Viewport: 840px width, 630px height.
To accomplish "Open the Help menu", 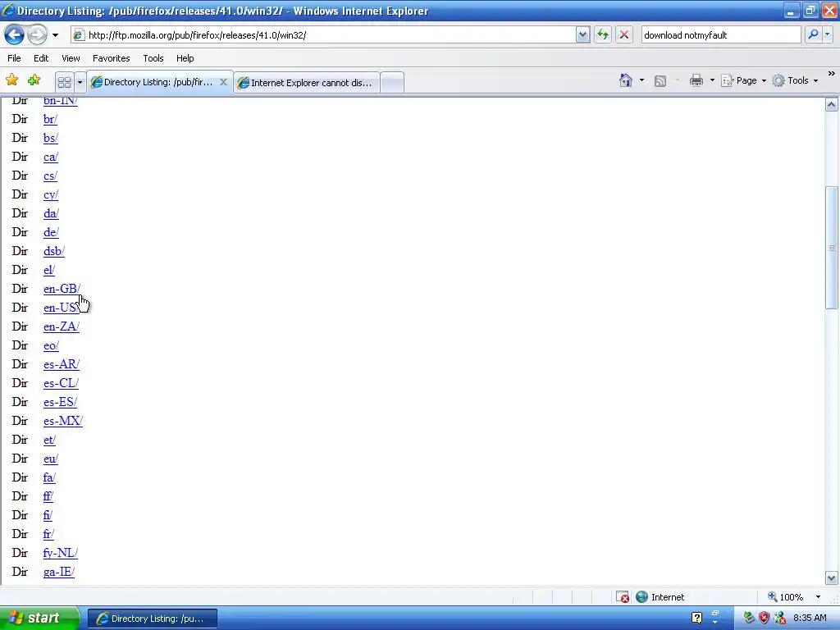I will pos(185,58).
